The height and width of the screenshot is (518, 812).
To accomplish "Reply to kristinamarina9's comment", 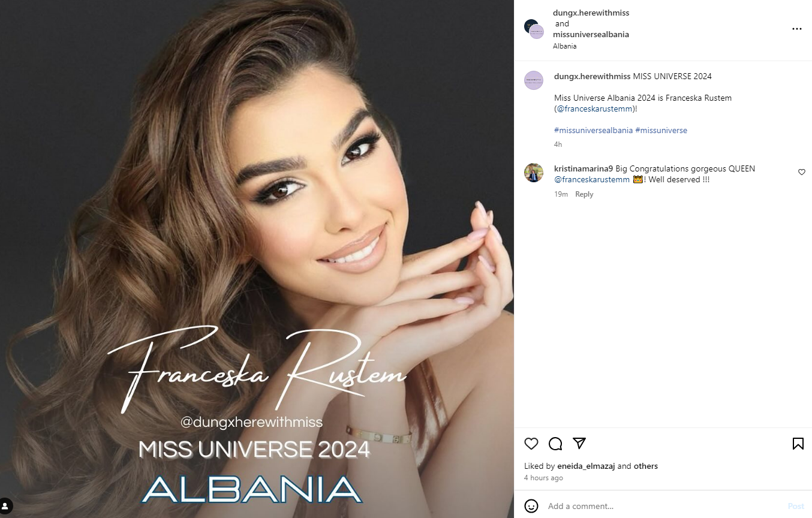I will click(x=584, y=194).
